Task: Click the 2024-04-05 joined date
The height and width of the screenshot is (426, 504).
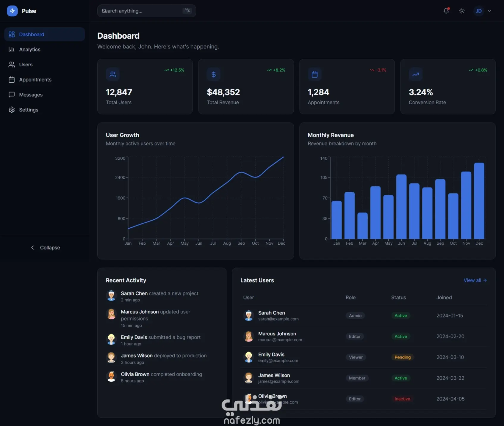Action: click(450, 399)
